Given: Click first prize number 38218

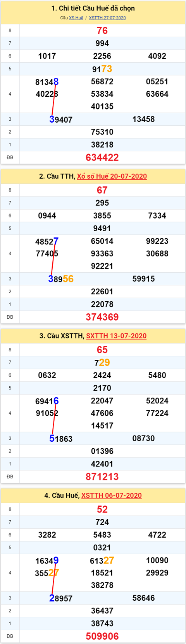Looking at the screenshot, I should tap(102, 145).
